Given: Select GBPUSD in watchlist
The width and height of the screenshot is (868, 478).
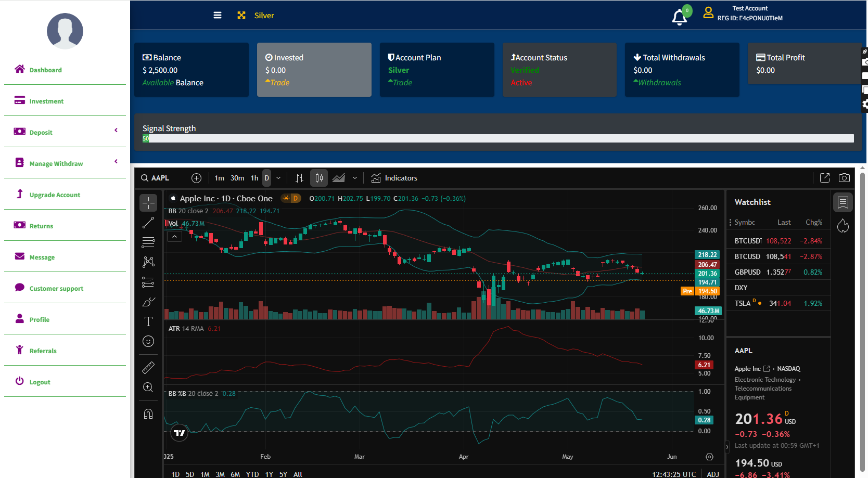Looking at the screenshot, I should 778,272.
